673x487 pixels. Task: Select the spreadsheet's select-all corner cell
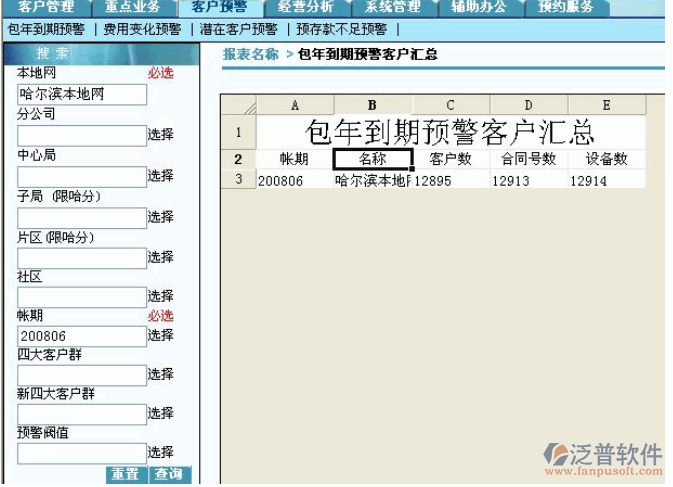(x=238, y=105)
